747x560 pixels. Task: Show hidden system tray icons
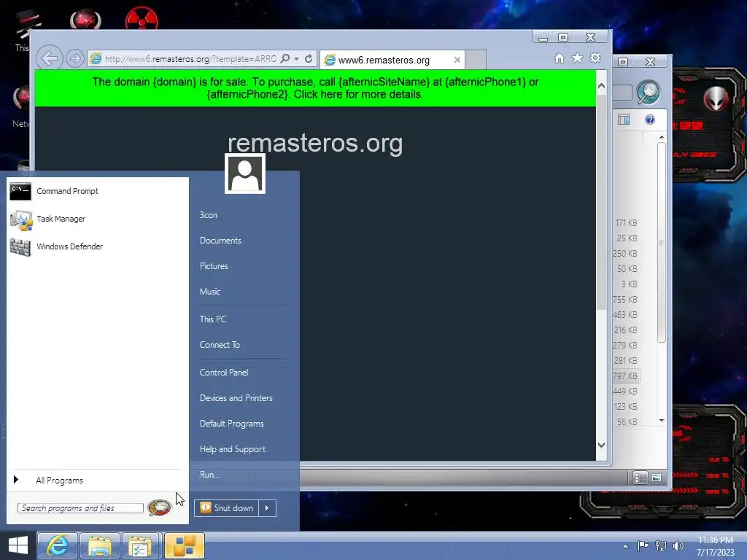pos(625,546)
